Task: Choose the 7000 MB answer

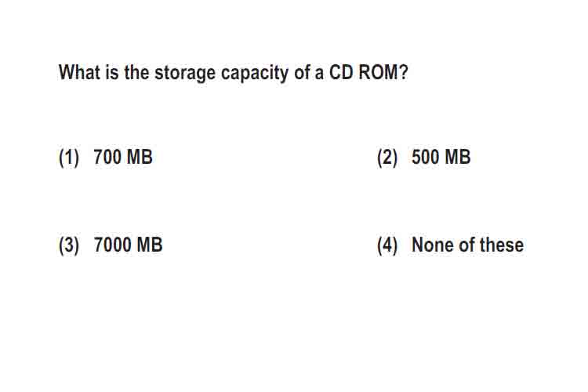Action: [x=128, y=245]
